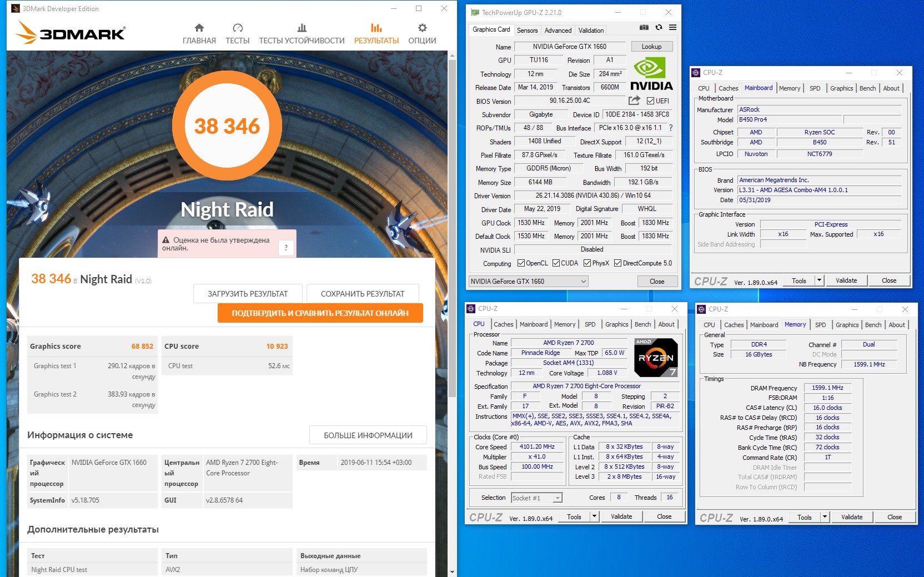Click the large 38 346 score circle

(x=227, y=126)
